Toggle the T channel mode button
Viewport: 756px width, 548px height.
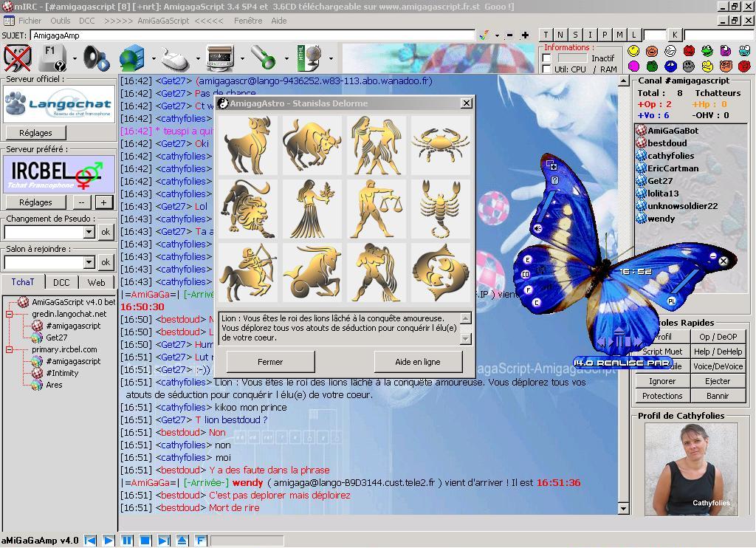coord(546,35)
